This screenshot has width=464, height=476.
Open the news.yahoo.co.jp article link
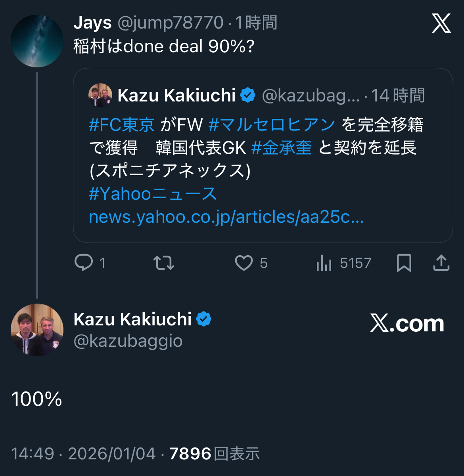pos(226,217)
